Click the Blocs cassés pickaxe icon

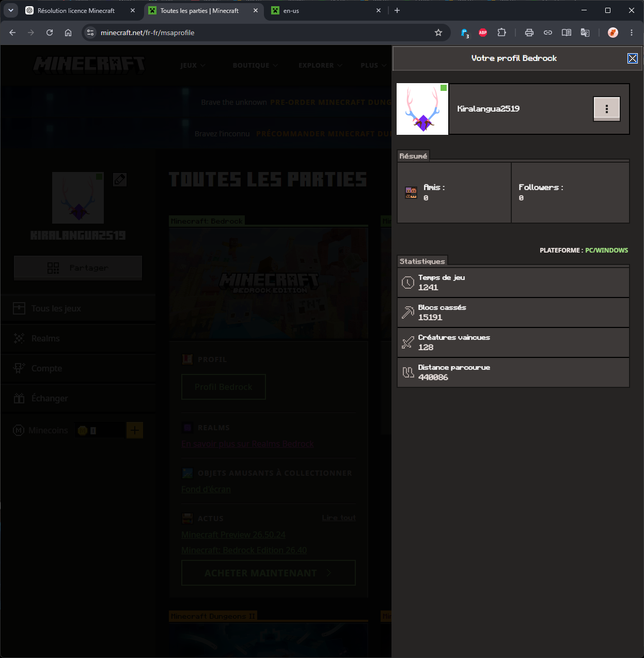408,312
